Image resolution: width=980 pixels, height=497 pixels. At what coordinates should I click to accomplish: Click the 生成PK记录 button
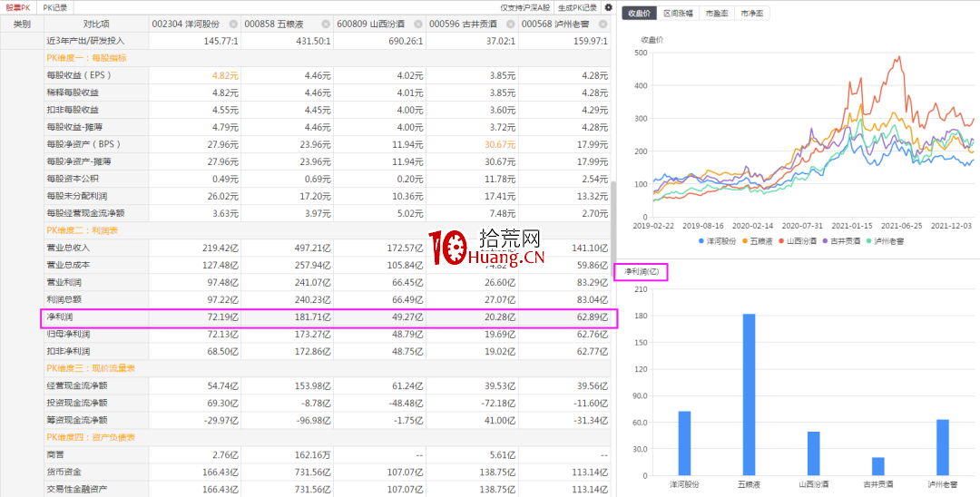(x=577, y=8)
